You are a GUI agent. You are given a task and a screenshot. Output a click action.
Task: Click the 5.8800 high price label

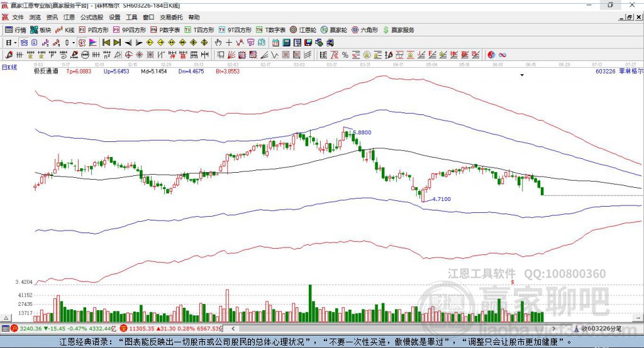pos(362,133)
